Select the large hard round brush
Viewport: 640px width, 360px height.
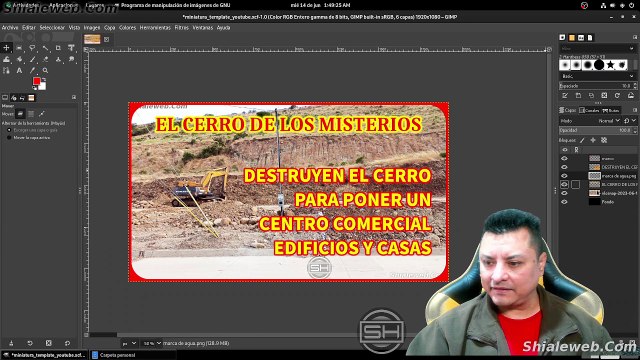[x=599, y=64]
